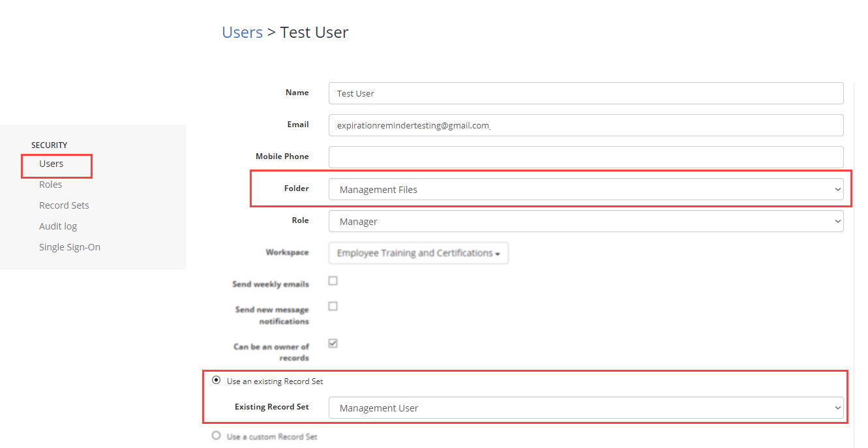868x448 pixels.
Task: Edit the Name field with Test User
Action: pyautogui.click(x=586, y=93)
